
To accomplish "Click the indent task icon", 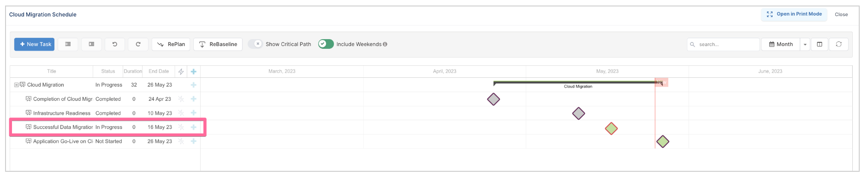I will pos(91,44).
